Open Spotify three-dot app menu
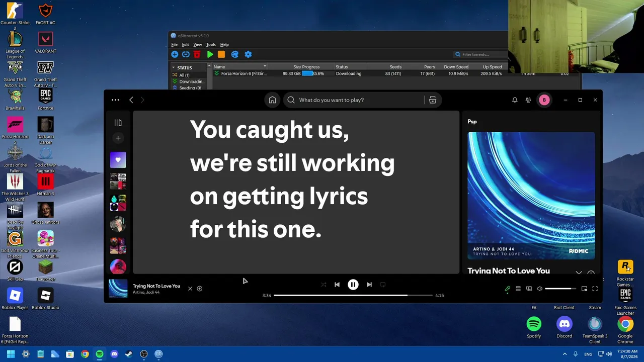The image size is (644, 362). pos(115,100)
